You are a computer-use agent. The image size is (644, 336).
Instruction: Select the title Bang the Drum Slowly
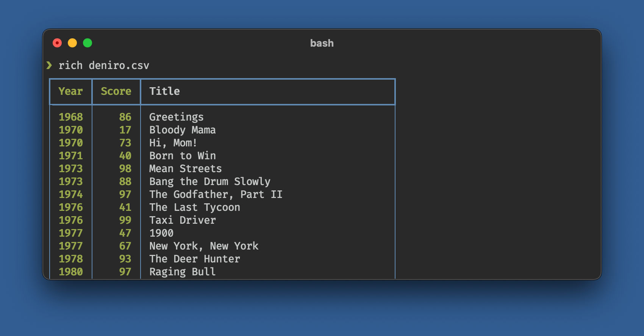point(210,182)
